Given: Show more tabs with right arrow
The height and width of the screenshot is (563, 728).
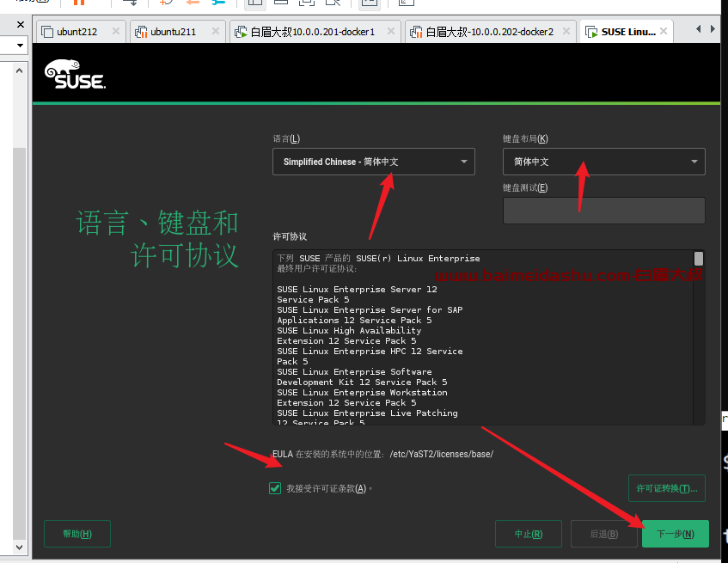Looking at the screenshot, I should (713, 29).
